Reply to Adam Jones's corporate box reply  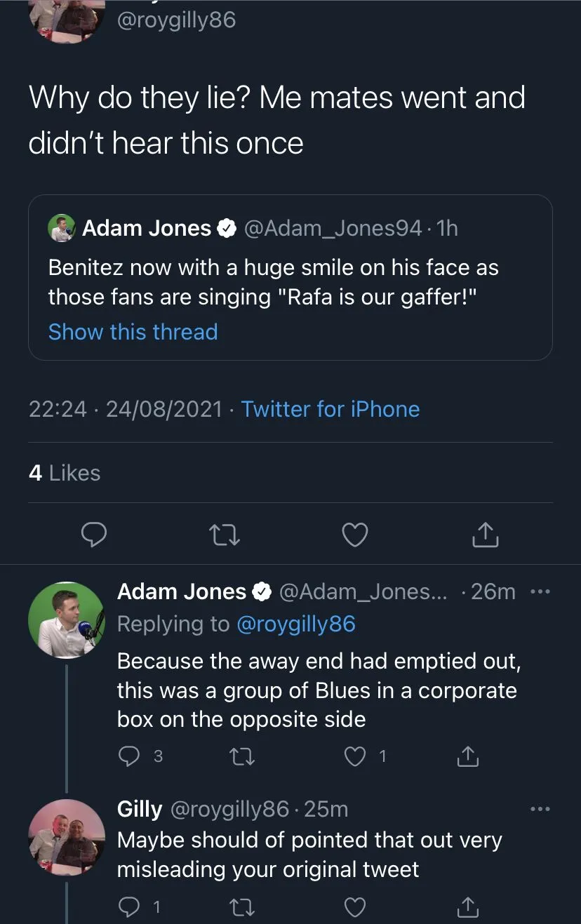(x=128, y=756)
